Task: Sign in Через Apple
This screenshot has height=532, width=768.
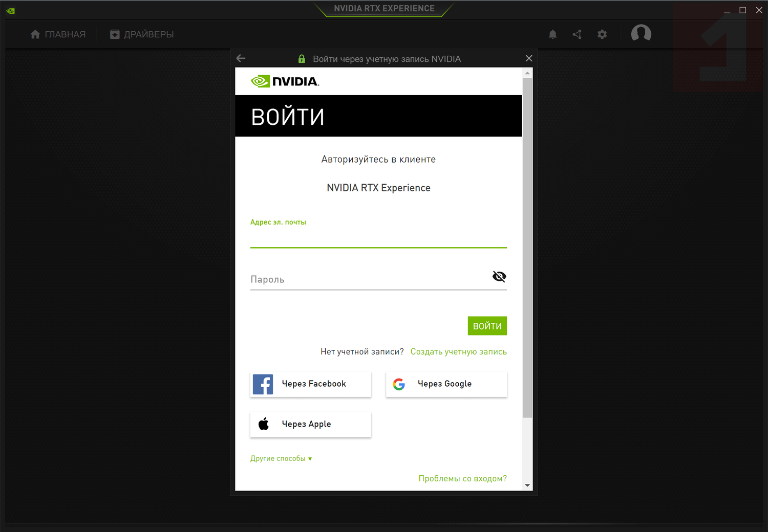Action: pos(311,425)
